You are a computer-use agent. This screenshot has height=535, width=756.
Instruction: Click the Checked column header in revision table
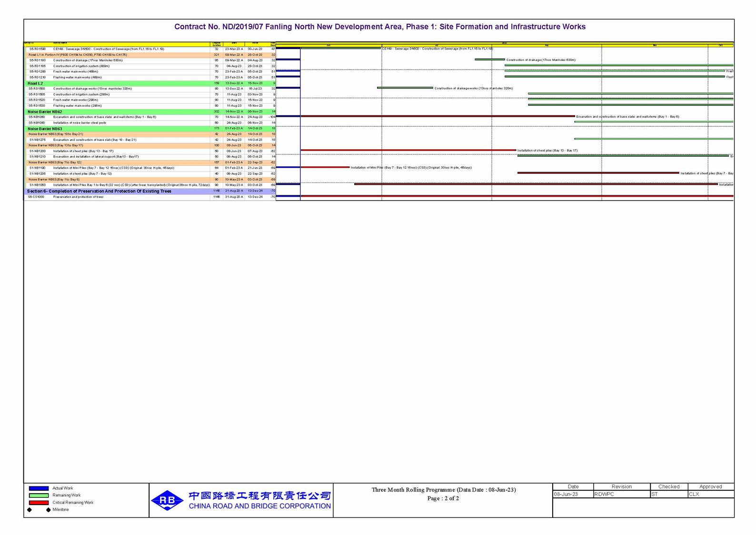click(x=669, y=486)
